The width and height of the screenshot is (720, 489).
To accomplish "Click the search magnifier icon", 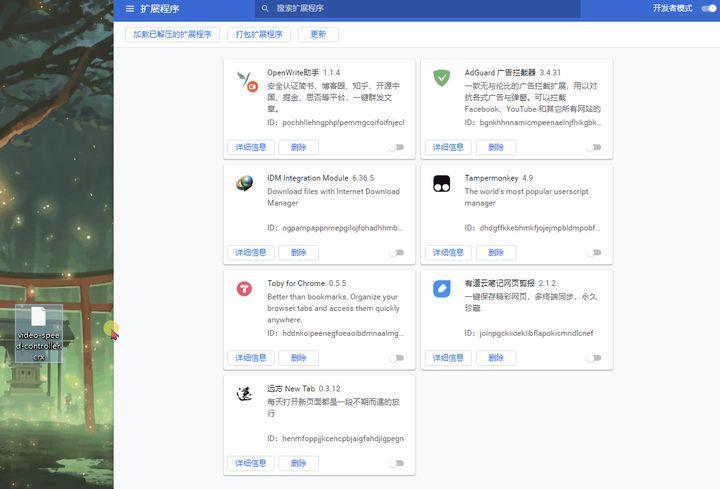I will (x=265, y=8).
